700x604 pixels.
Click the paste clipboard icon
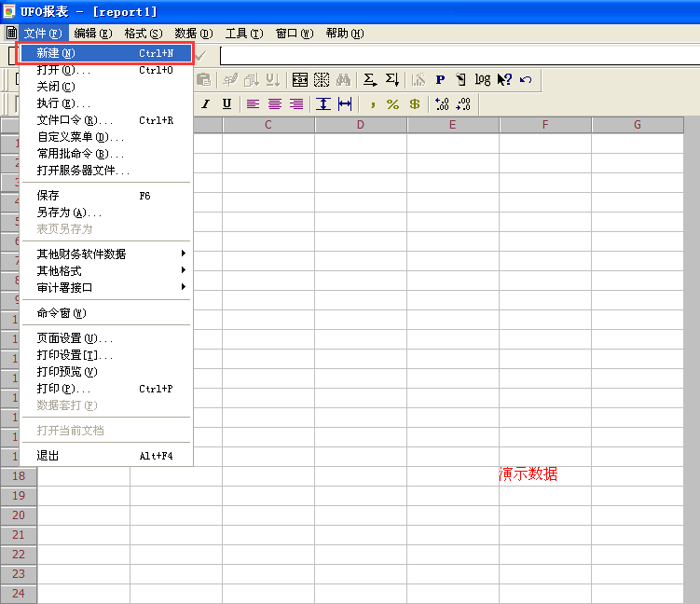click(203, 80)
